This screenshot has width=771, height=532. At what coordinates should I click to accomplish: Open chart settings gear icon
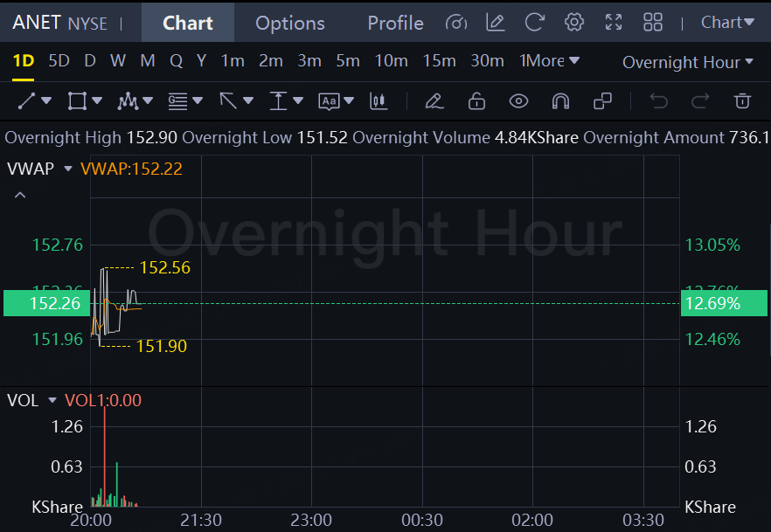click(x=574, y=23)
